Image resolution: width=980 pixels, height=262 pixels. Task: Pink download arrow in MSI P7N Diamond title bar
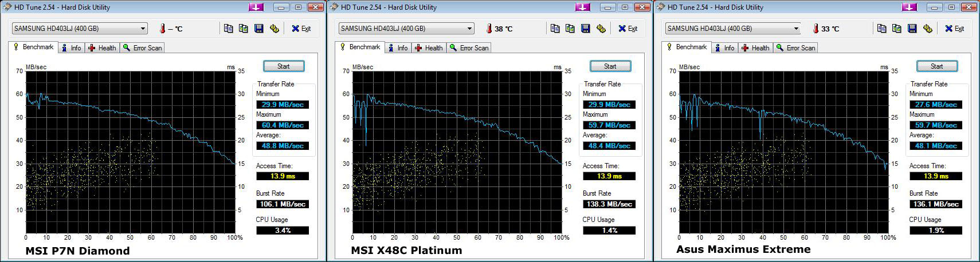(256, 7)
